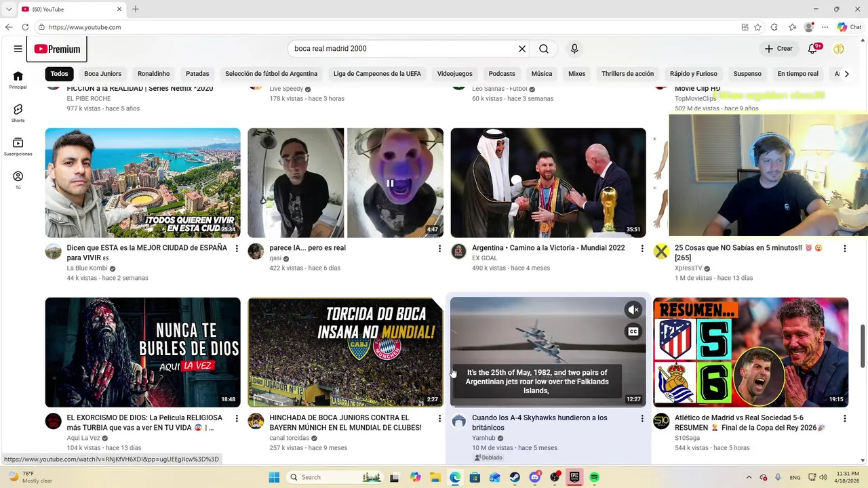
Task: Open the Tú sidebar section
Action: click(18, 180)
